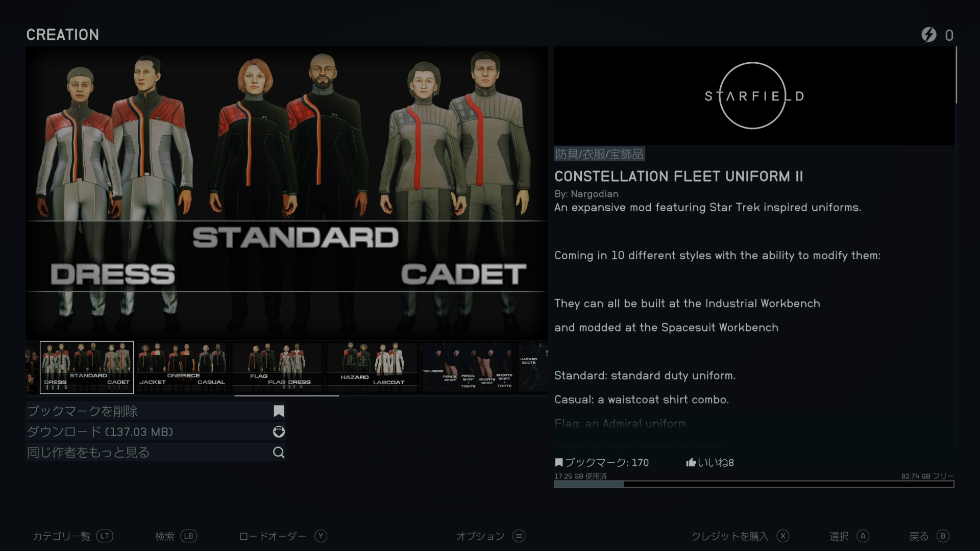Click the X icon for クレジットを購入

pos(783,536)
